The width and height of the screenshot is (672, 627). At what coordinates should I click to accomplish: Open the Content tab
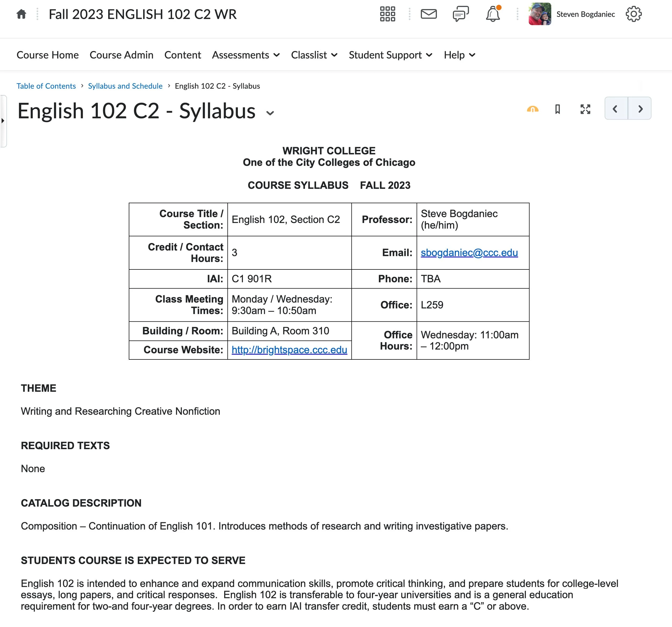click(x=183, y=55)
